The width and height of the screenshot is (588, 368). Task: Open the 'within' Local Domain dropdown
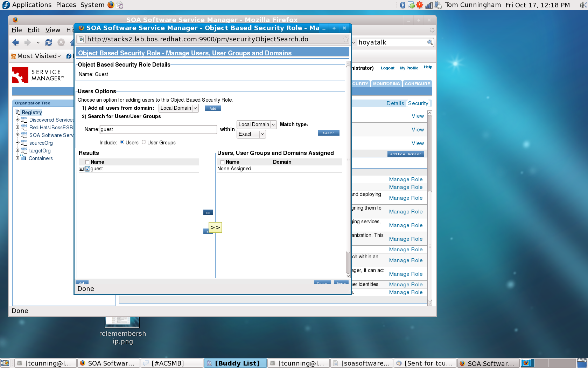pyautogui.click(x=257, y=124)
